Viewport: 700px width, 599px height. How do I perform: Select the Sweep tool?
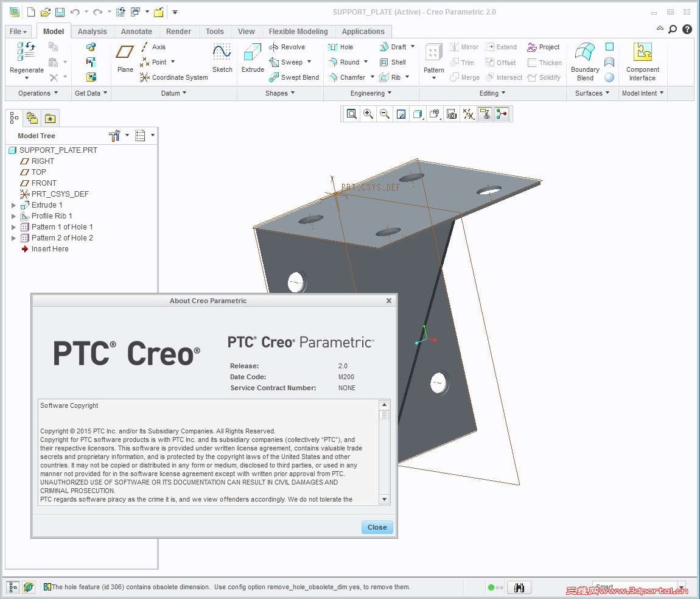point(286,62)
